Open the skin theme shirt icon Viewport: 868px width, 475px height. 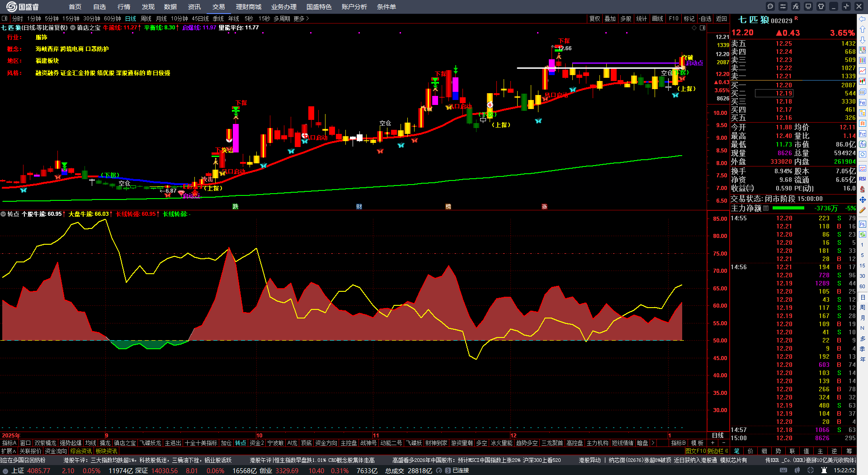click(x=821, y=6)
